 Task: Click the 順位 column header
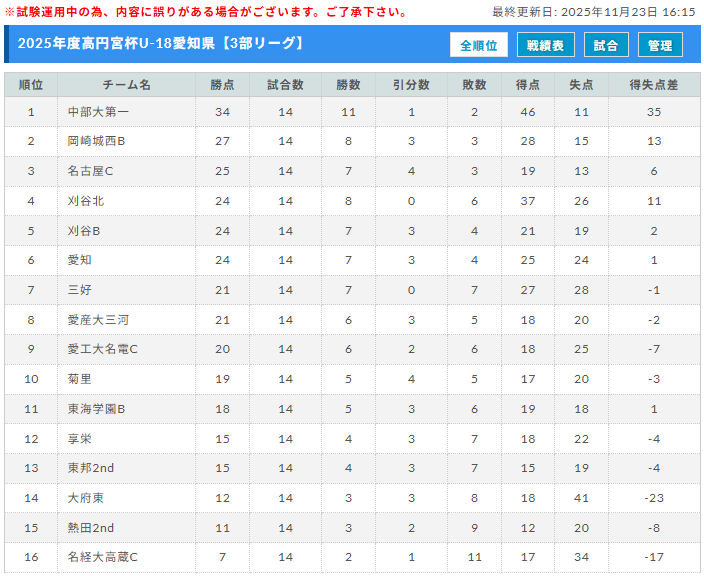pyautogui.click(x=31, y=85)
